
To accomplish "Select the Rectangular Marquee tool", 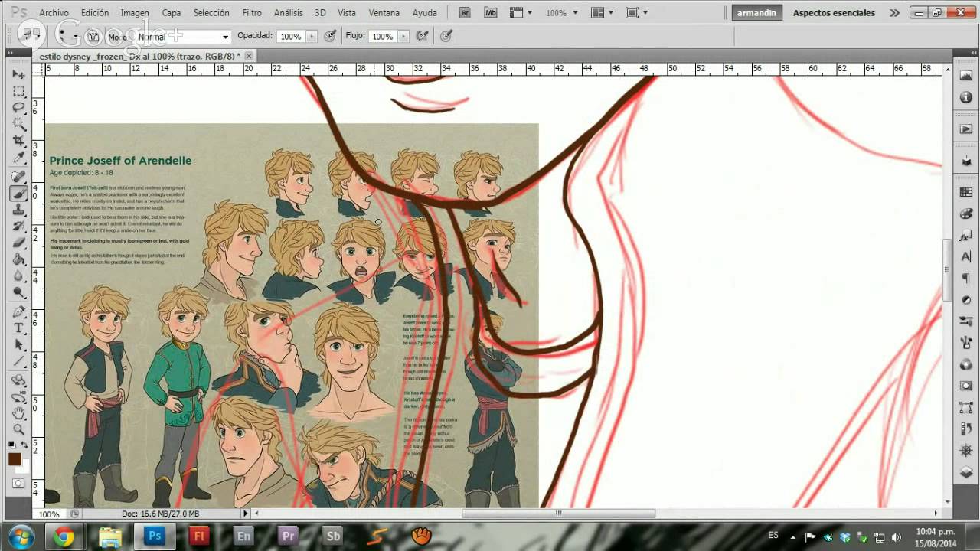I will coord(19,91).
